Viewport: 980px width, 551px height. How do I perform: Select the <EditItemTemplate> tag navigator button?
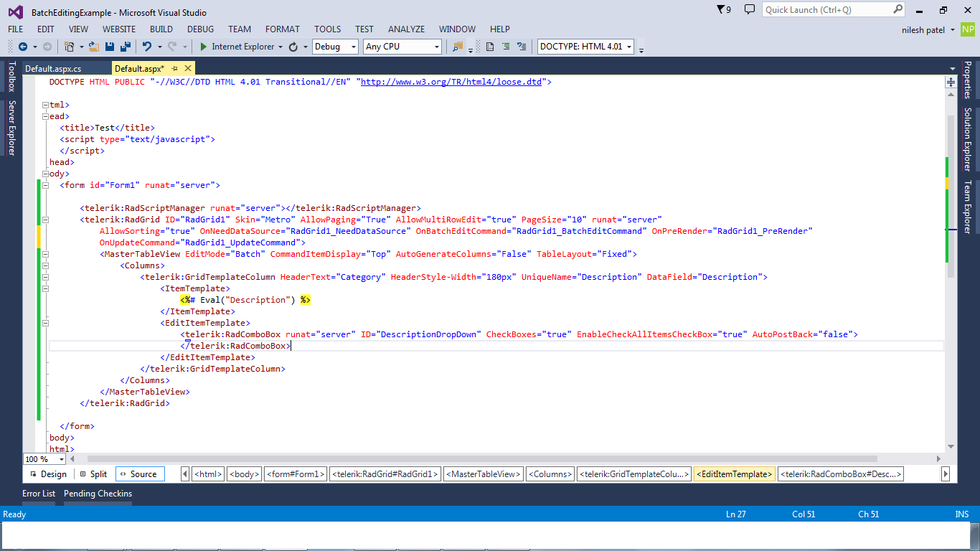coord(735,474)
